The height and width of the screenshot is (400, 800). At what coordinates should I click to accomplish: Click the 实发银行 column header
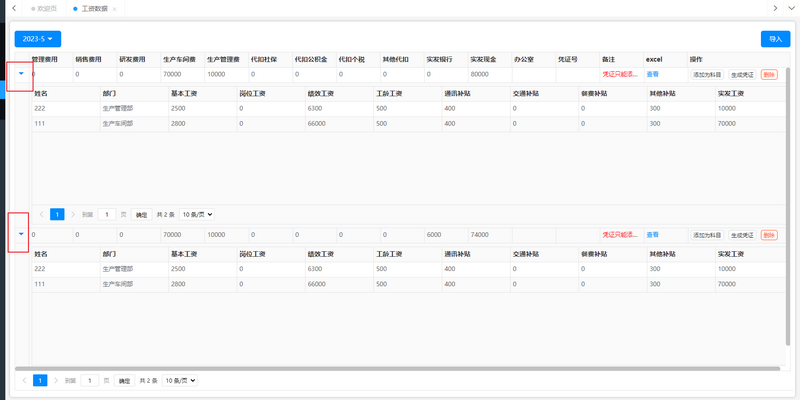coord(439,59)
